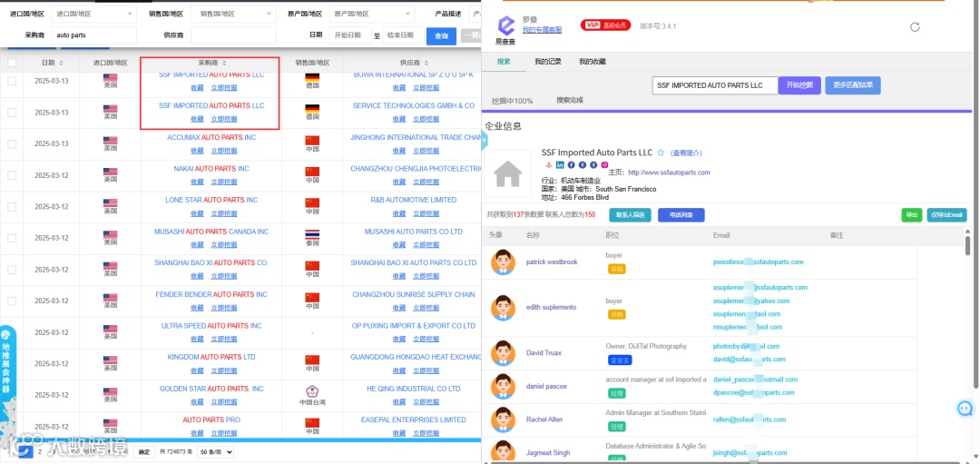Check the MUSASHI AUTO PARTS CANADA row checkbox
The image size is (980, 464).
(x=12, y=238)
